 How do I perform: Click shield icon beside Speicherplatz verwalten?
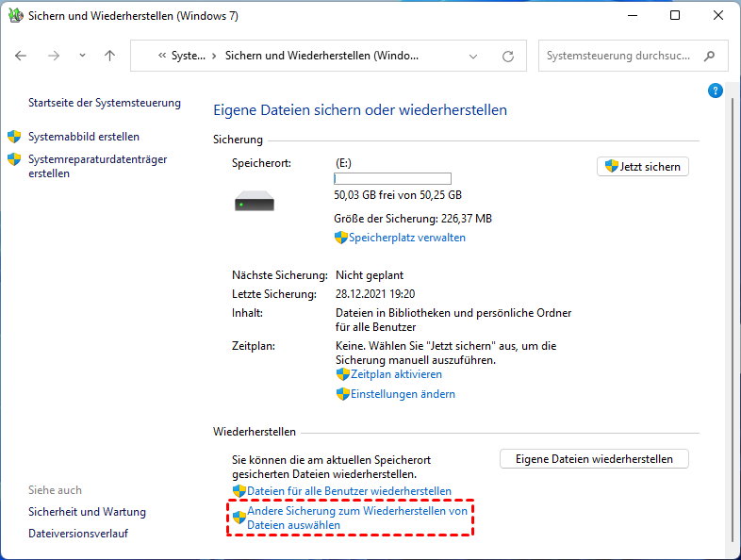click(340, 238)
